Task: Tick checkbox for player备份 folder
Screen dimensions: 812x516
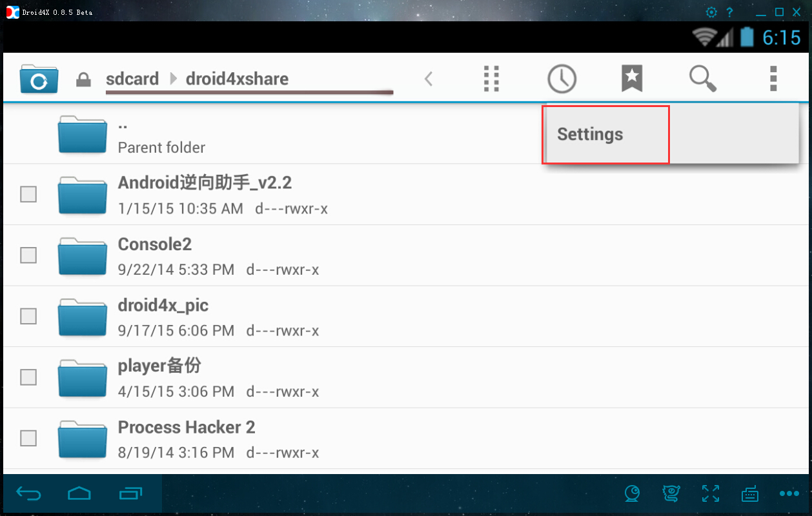Action: 28,377
